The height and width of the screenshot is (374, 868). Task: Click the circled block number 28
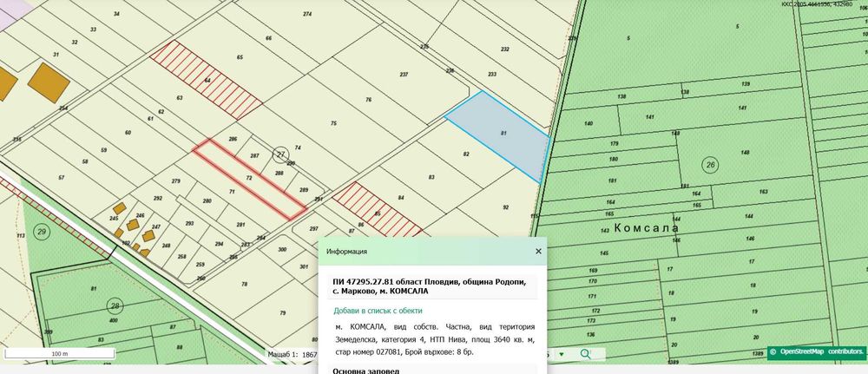pyautogui.click(x=115, y=305)
